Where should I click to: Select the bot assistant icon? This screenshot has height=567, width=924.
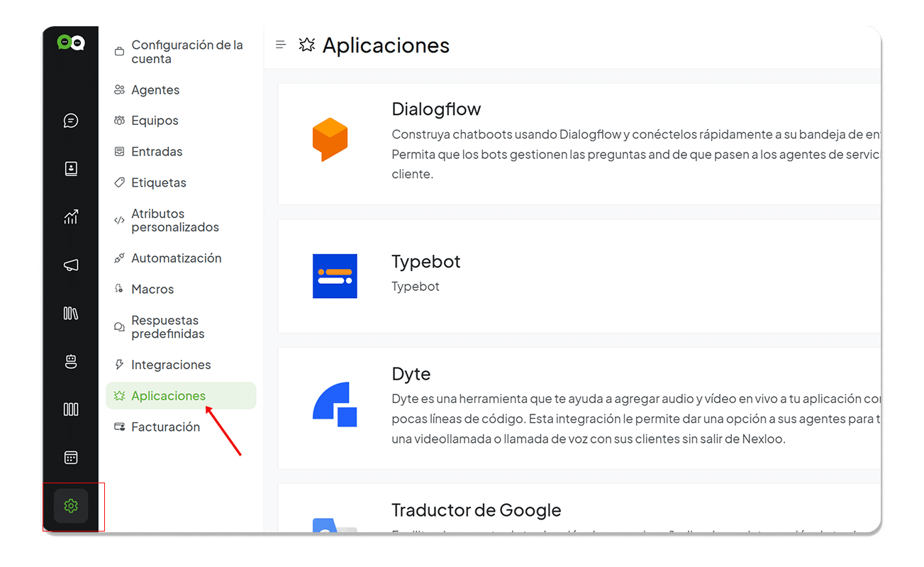tap(71, 361)
